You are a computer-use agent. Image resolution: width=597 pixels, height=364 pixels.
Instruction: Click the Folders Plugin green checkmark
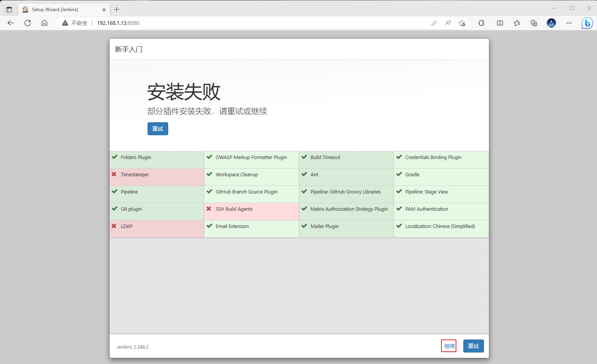114,157
